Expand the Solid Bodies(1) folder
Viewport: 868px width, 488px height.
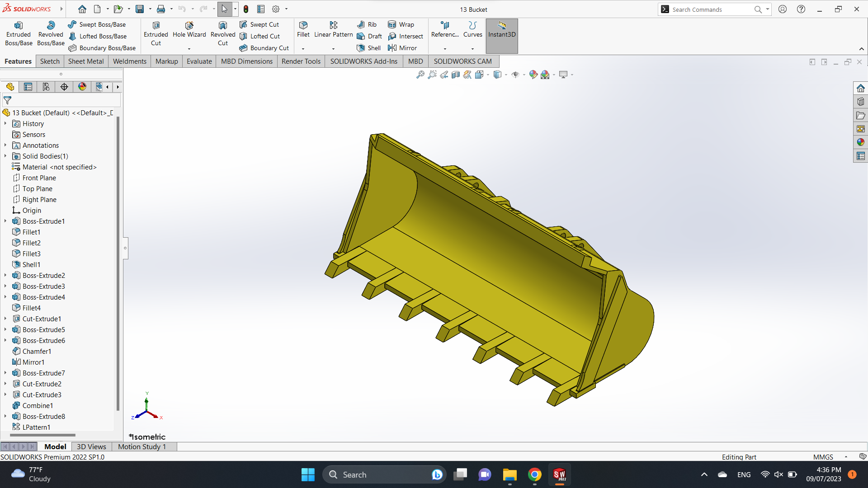coord(5,156)
